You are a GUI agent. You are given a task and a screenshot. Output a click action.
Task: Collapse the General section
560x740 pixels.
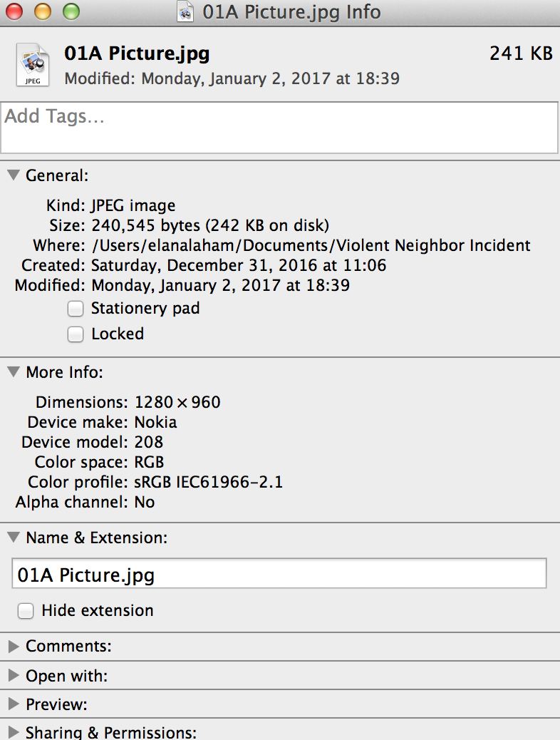point(14,175)
